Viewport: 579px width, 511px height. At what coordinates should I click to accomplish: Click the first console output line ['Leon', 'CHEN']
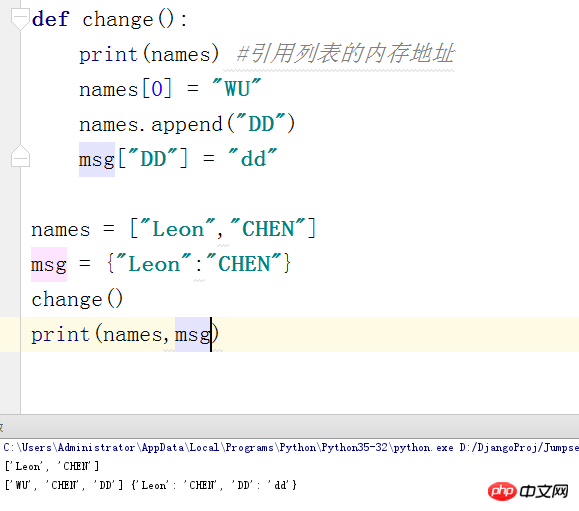pos(52,466)
